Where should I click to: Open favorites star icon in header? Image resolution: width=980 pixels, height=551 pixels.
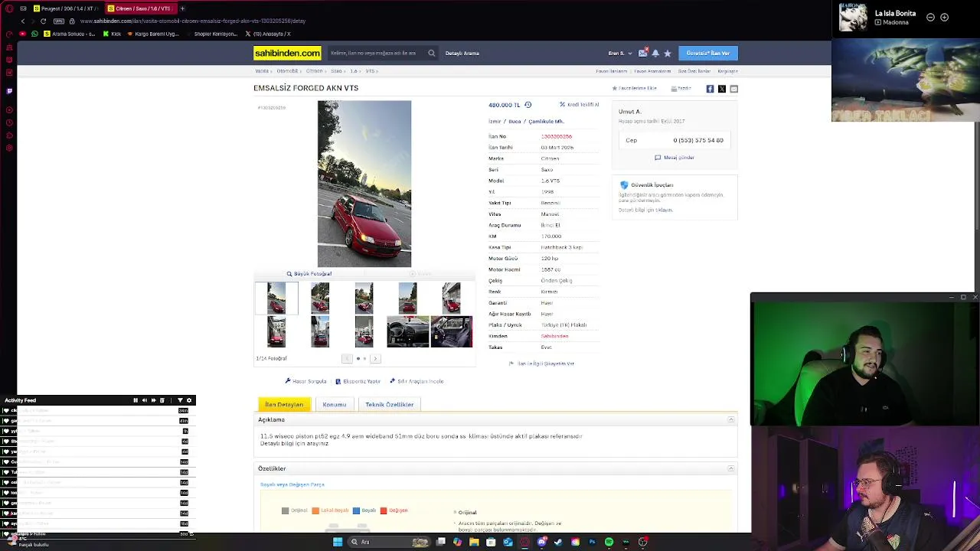(x=668, y=53)
